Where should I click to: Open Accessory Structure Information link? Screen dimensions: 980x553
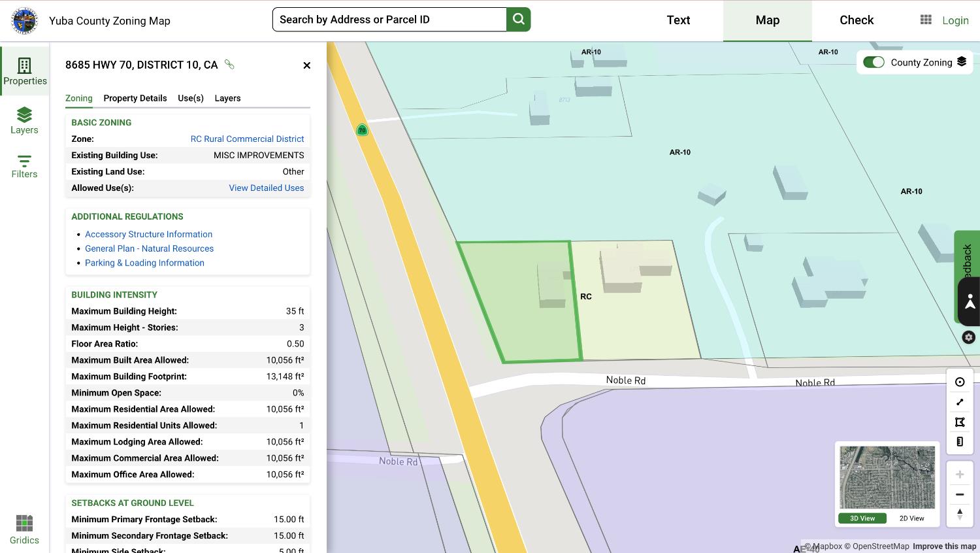click(148, 234)
